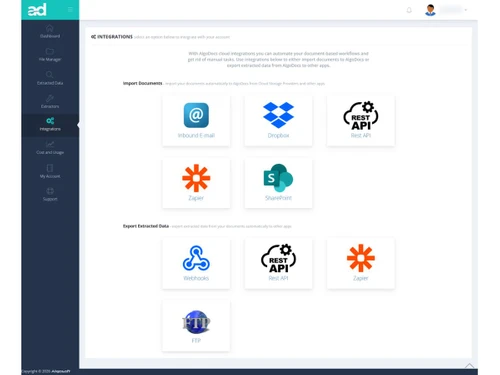500x375 pixels.
Task: Click the export Zapier asterisk icon
Action: pos(361,258)
